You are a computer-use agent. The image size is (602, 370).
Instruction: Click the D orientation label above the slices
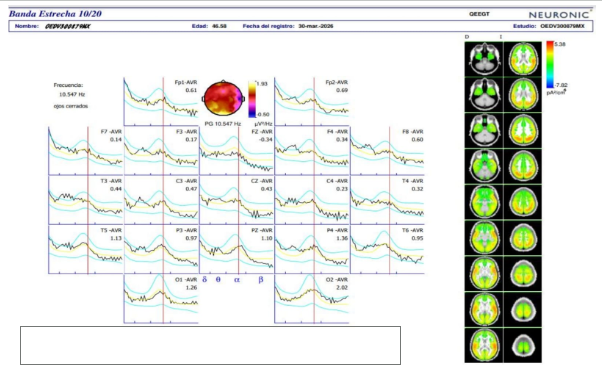coord(467,37)
